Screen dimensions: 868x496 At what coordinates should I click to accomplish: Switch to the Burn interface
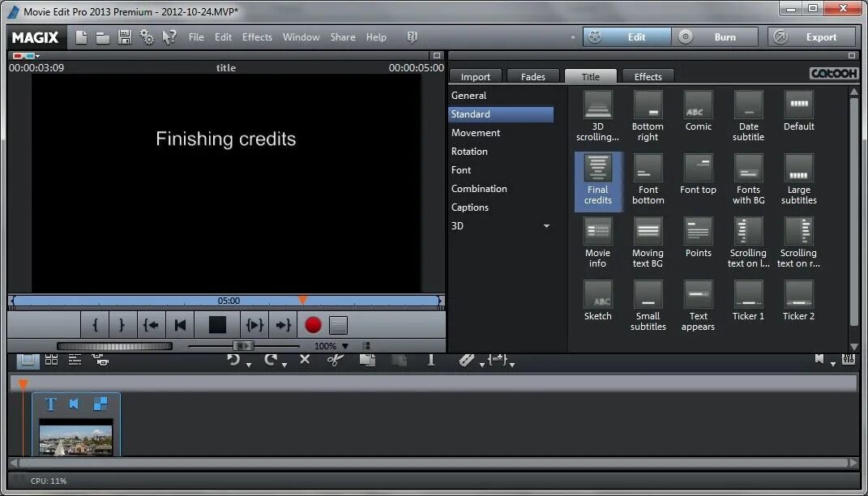[715, 37]
